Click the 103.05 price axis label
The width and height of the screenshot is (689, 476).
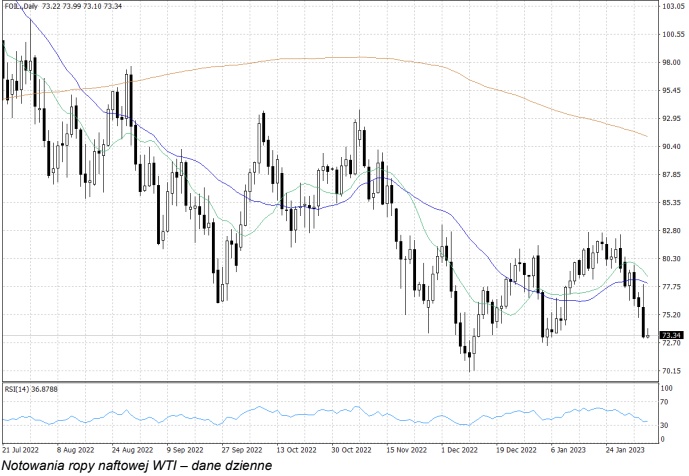click(x=671, y=7)
